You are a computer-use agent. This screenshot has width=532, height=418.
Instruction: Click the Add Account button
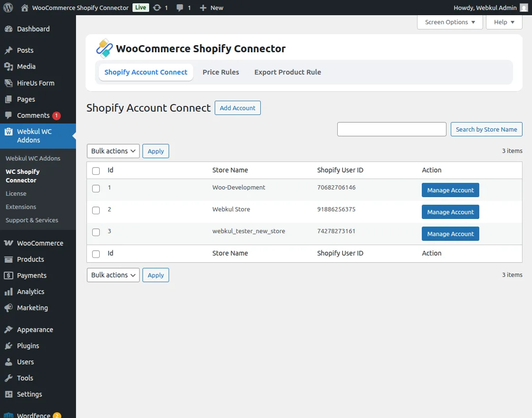coord(237,108)
